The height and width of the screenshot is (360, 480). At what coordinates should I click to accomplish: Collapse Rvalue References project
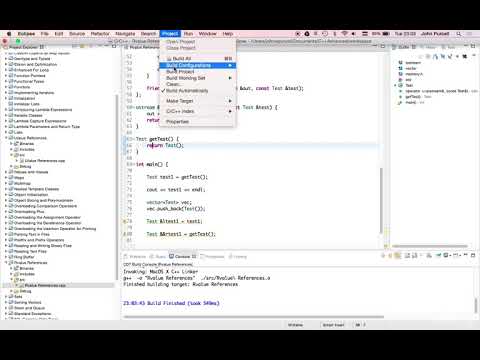6,263
